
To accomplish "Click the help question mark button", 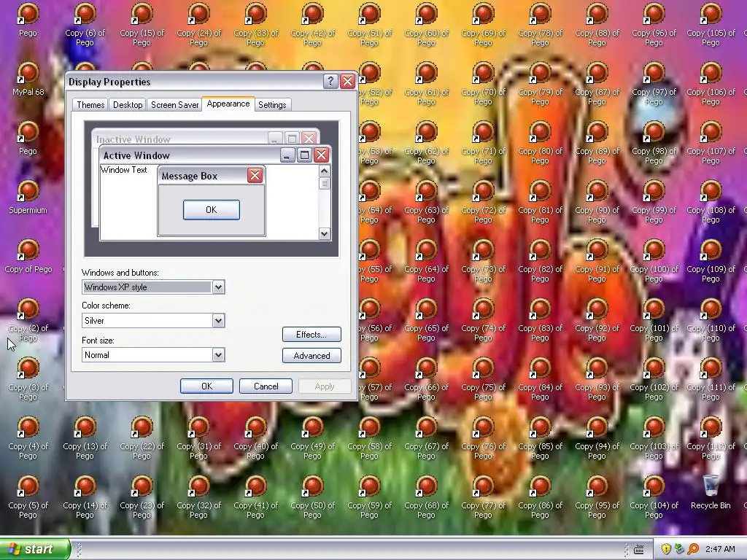I will (x=330, y=82).
